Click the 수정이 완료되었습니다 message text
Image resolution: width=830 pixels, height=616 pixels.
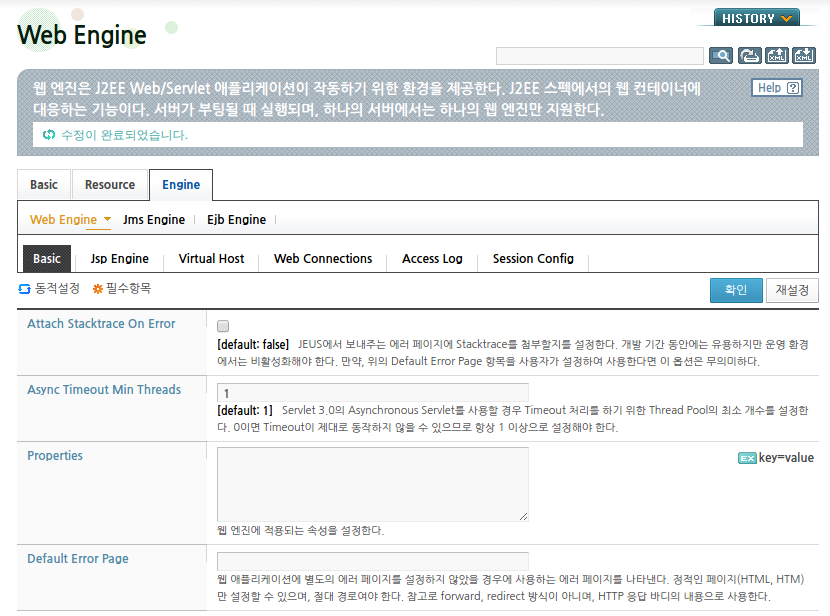[125, 135]
